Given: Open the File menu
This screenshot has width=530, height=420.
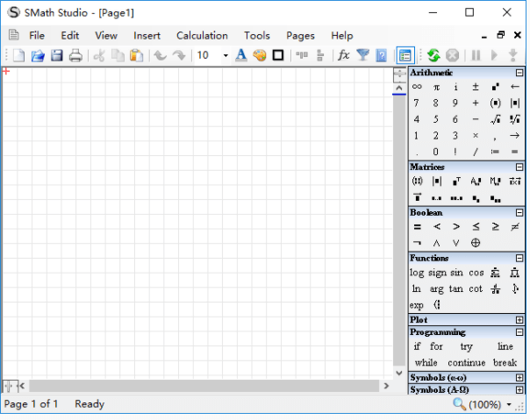Looking at the screenshot, I should click(x=37, y=35).
